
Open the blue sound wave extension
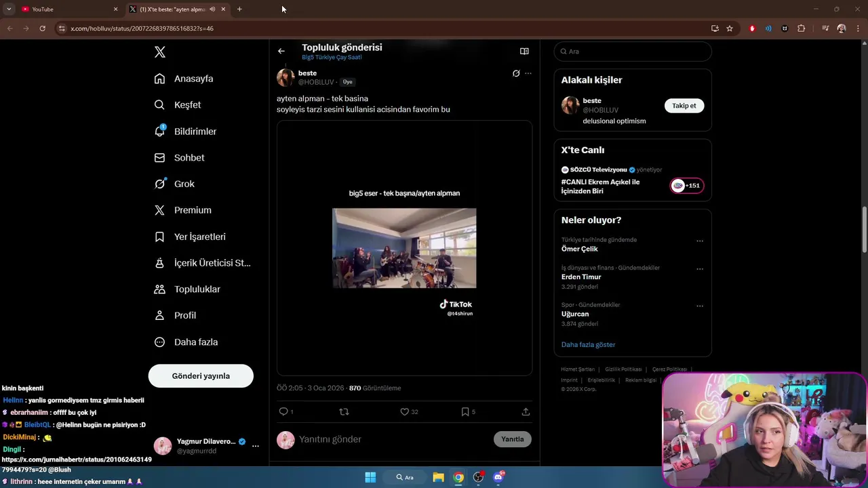[768, 28]
